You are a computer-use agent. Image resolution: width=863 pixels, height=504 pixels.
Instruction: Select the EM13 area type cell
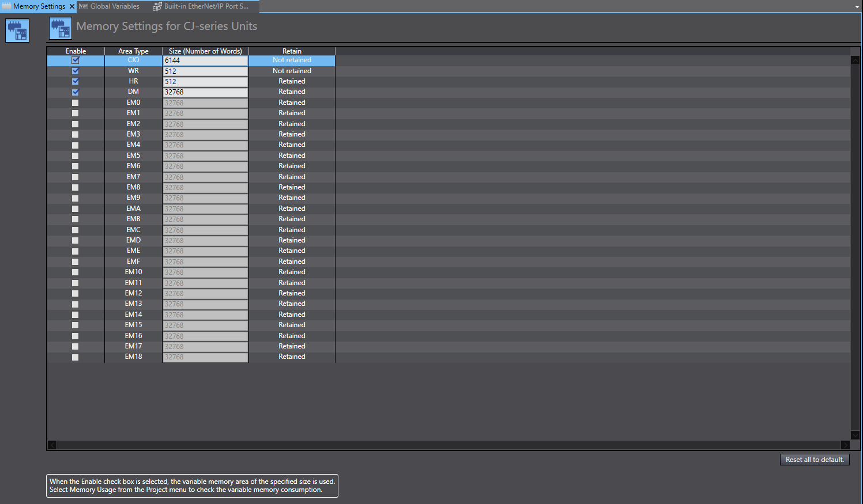(133, 304)
